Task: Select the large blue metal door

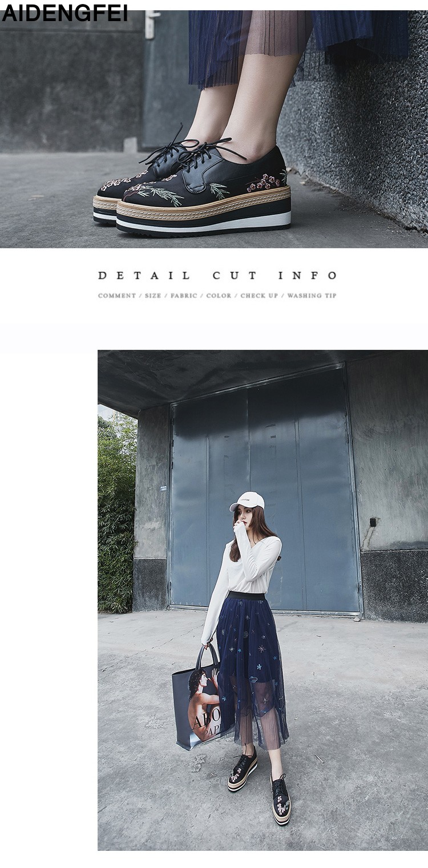Action: point(266,488)
